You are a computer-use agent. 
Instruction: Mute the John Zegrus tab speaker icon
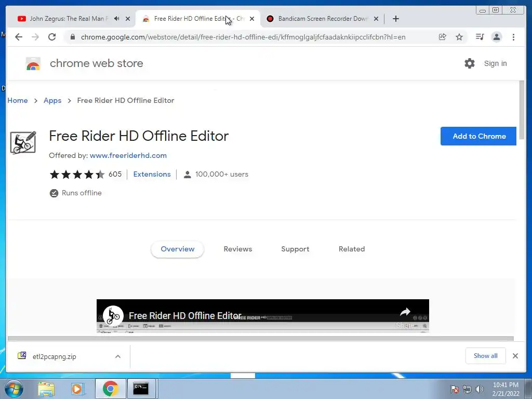(x=117, y=19)
